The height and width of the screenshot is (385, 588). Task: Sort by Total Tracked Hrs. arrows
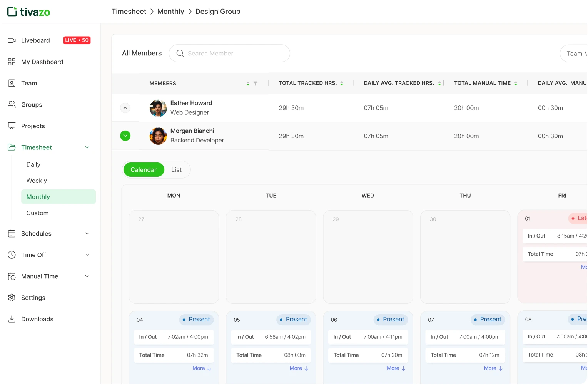(x=342, y=84)
